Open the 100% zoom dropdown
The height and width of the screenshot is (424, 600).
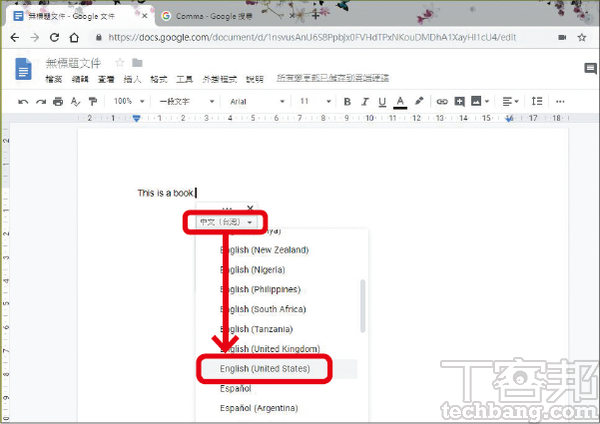pyautogui.click(x=129, y=101)
